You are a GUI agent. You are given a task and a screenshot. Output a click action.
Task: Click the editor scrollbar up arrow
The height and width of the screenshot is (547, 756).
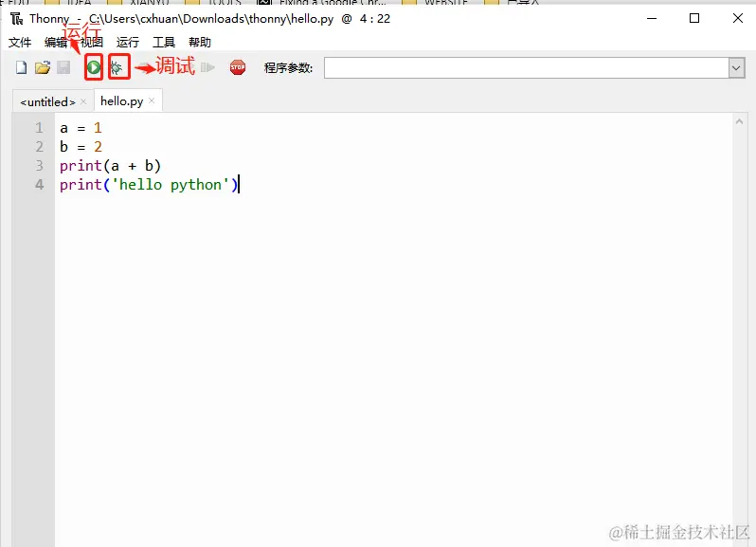(739, 121)
